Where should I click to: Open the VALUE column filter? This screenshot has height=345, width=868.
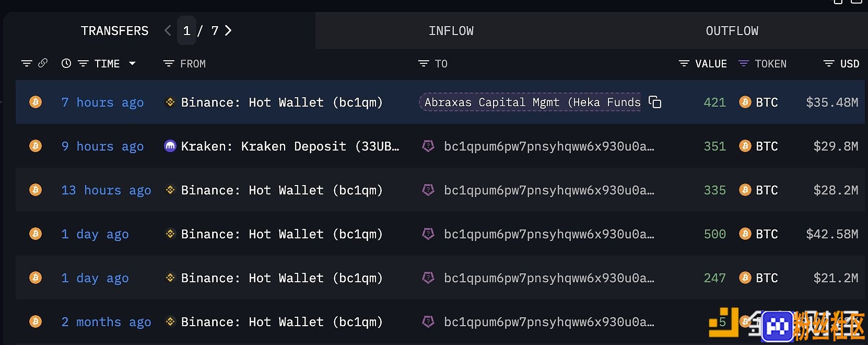click(684, 63)
